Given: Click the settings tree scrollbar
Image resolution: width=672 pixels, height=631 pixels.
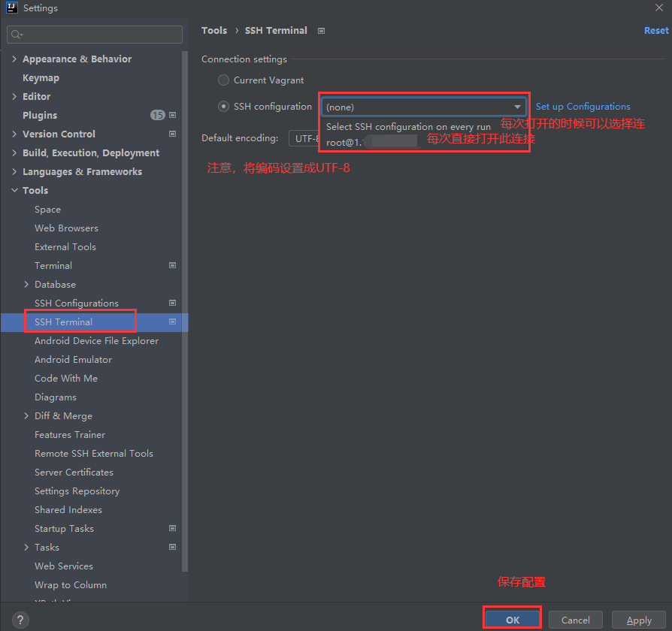Looking at the screenshot, I should pos(185,310).
